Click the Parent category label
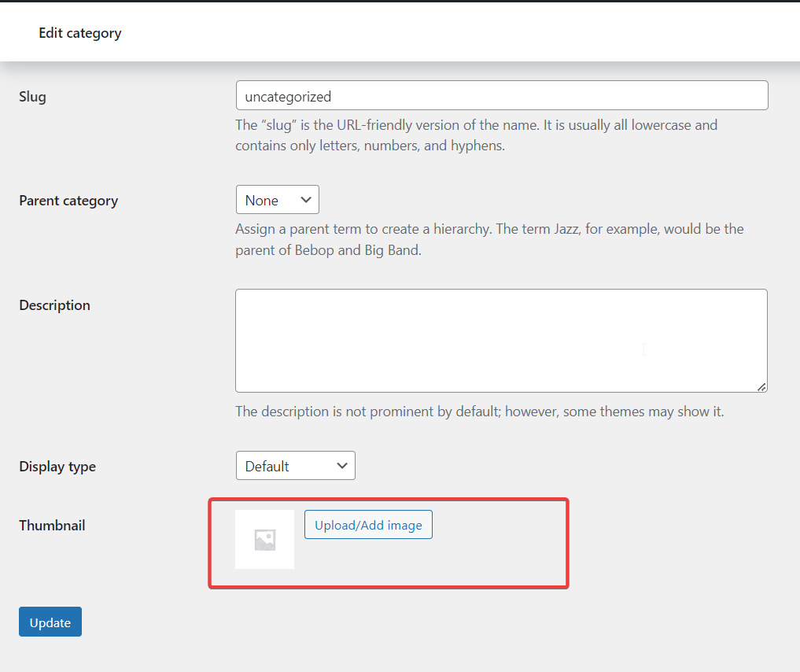The height and width of the screenshot is (672, 800). pos(68,201)
